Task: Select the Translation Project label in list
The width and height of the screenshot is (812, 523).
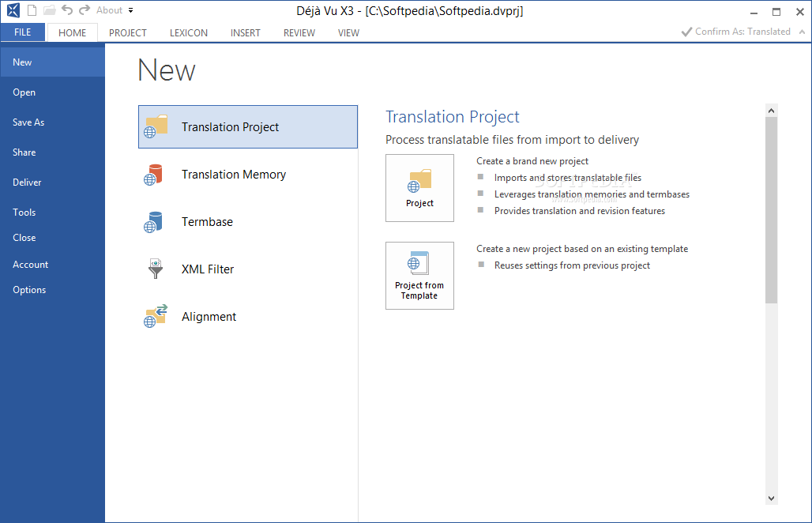Action: 230,127
